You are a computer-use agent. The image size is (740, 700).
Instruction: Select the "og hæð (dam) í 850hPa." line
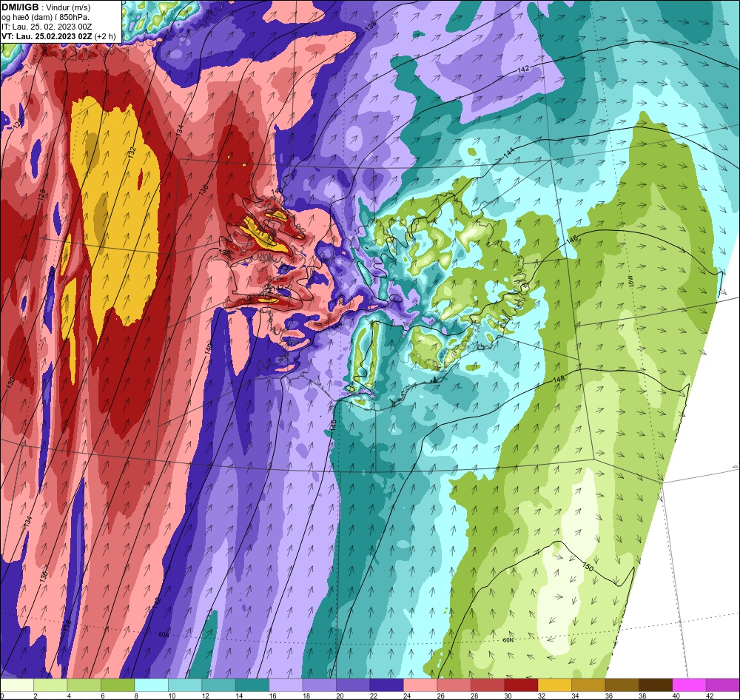(x=46, y=18)
